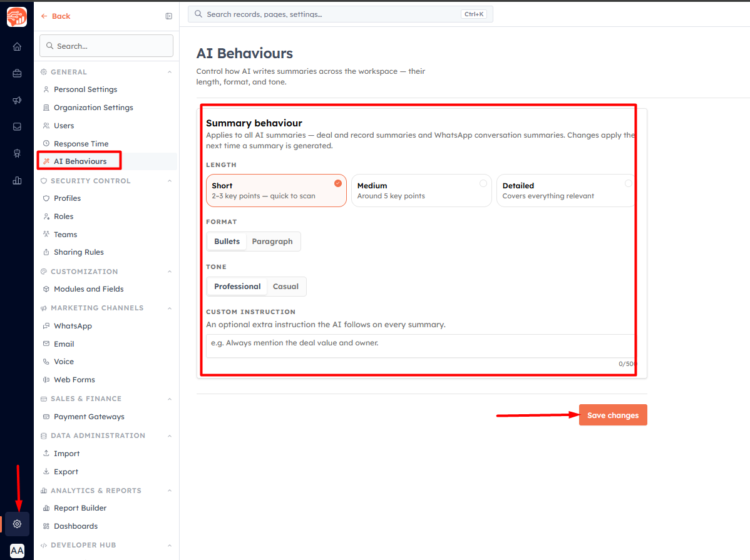750x560 pixels.
Task: Collapse the MARKETING CHANNELS section
Action: point(170,308)
